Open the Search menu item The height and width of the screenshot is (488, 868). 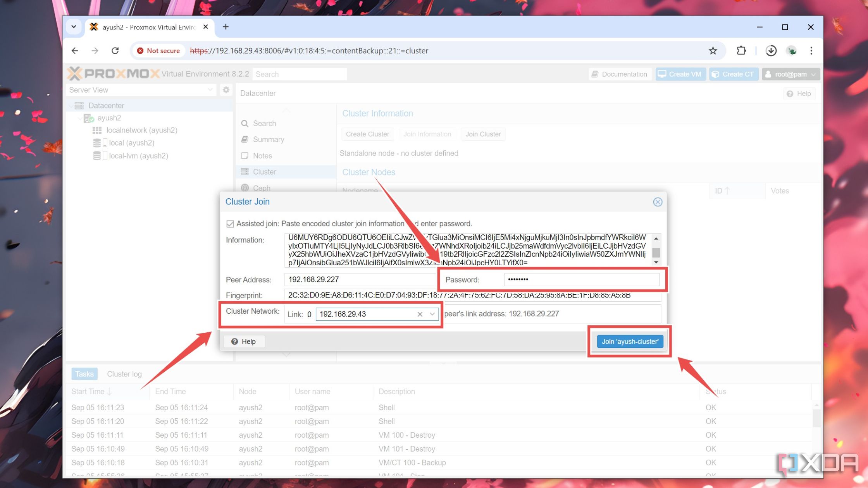(286, 124)
